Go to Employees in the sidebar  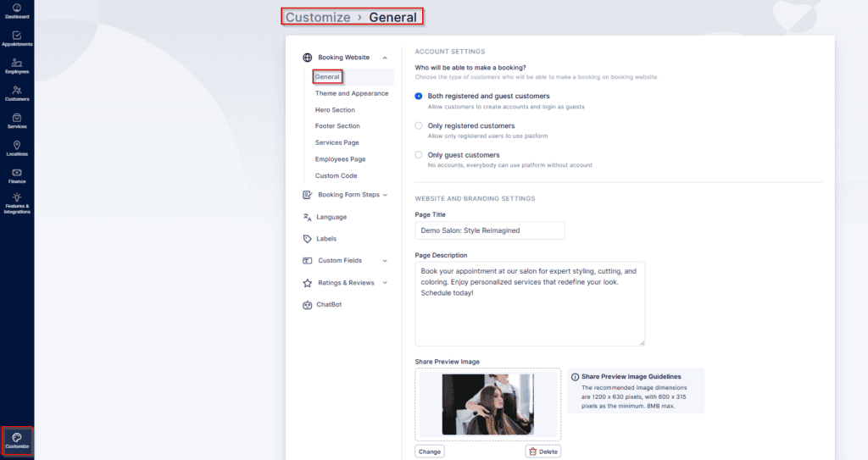17,66
